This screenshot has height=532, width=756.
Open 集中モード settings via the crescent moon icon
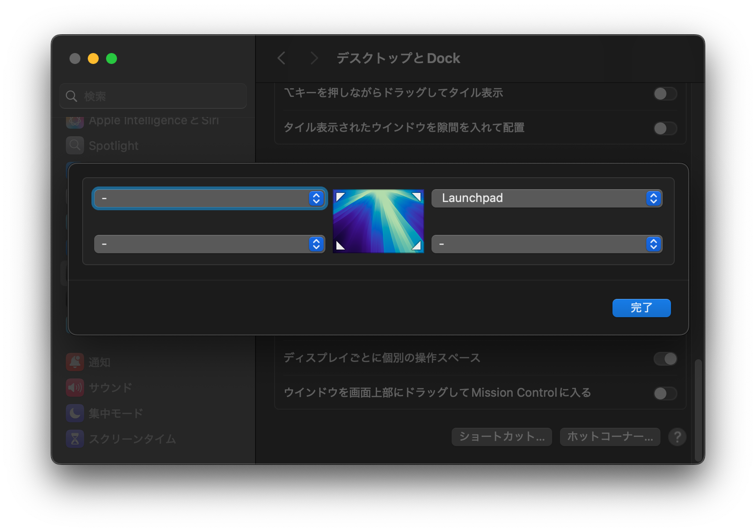[x=75, y=413]
